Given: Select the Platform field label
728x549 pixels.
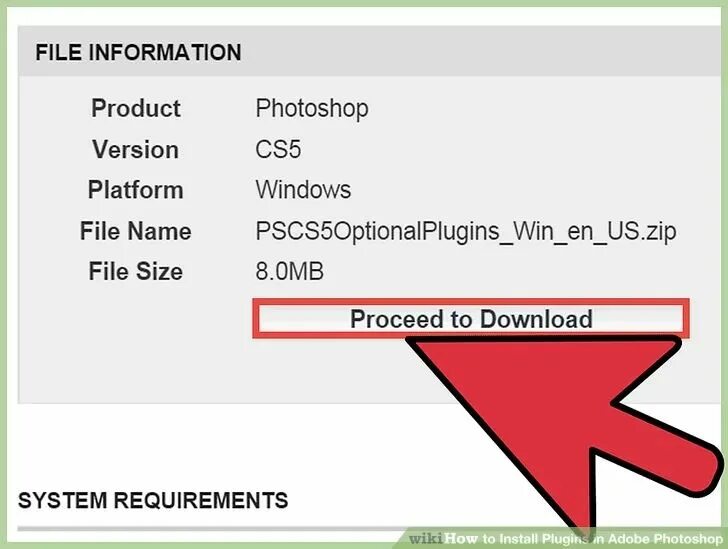Looking at the screenshot, I should tap(136, 190).
